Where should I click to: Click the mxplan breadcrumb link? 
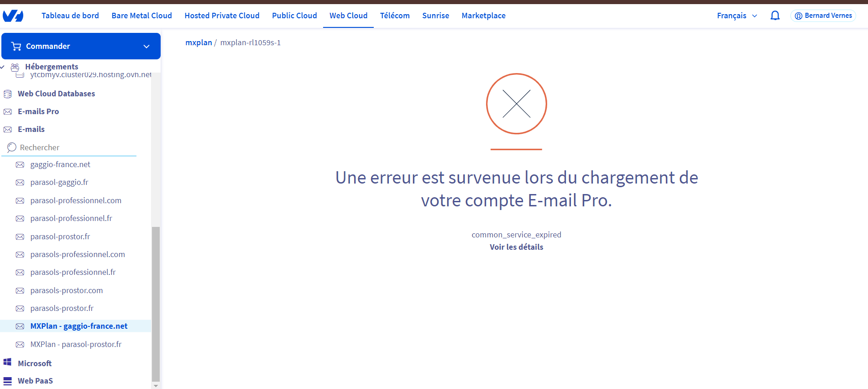pyautogui.click(x=199, y=42)
